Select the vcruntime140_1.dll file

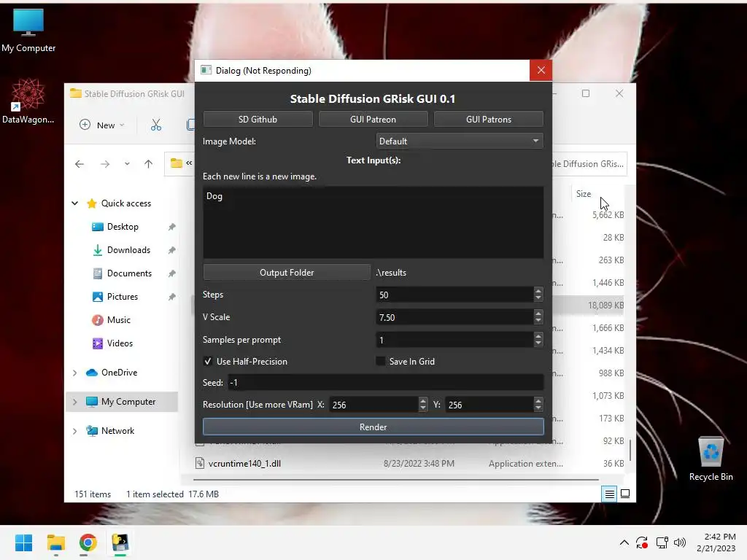(244, 463)
